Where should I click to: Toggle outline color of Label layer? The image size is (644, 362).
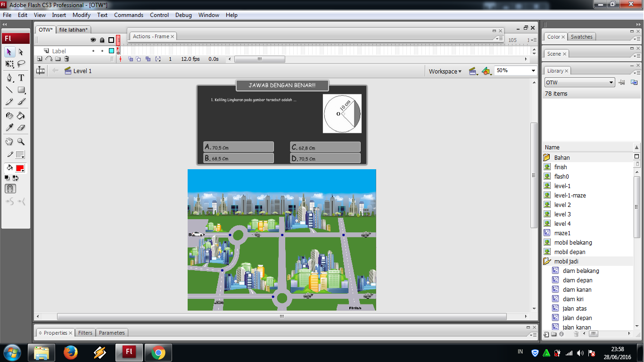tap(111, 51)
